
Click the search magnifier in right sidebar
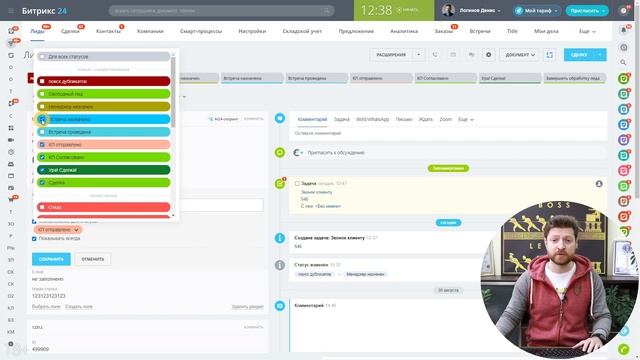tap(624, 62)
